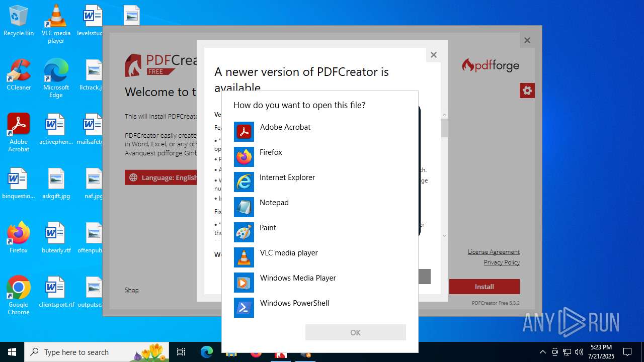The width and height of the screenshot is (644, 362).
Task: Open the License Agreement link
Action: click(494, 252)
